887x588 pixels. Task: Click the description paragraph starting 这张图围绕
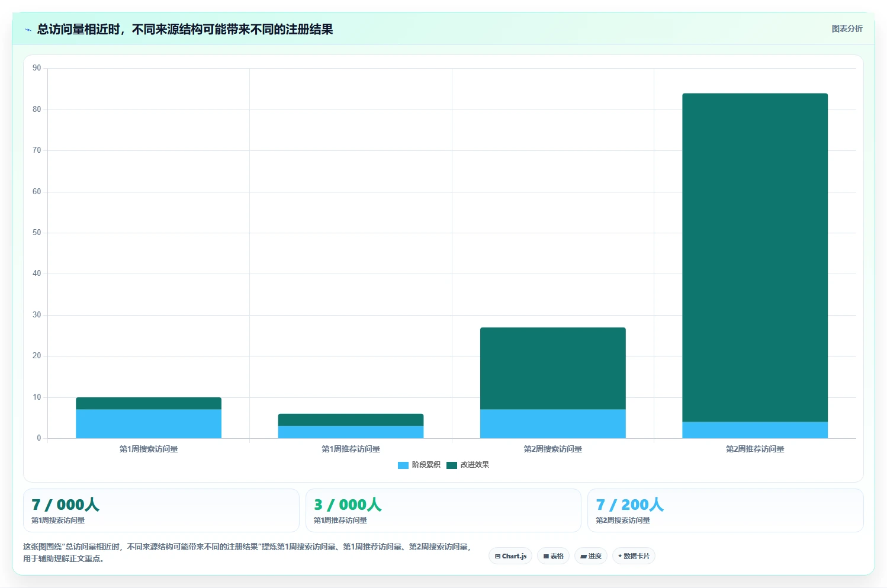pyautogui.click(x=248, y=552)
